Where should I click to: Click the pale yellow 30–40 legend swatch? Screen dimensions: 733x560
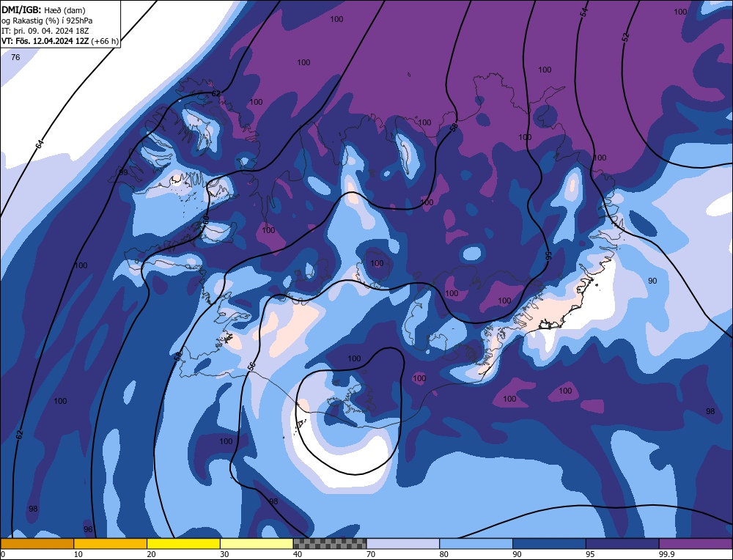point(257,543)
